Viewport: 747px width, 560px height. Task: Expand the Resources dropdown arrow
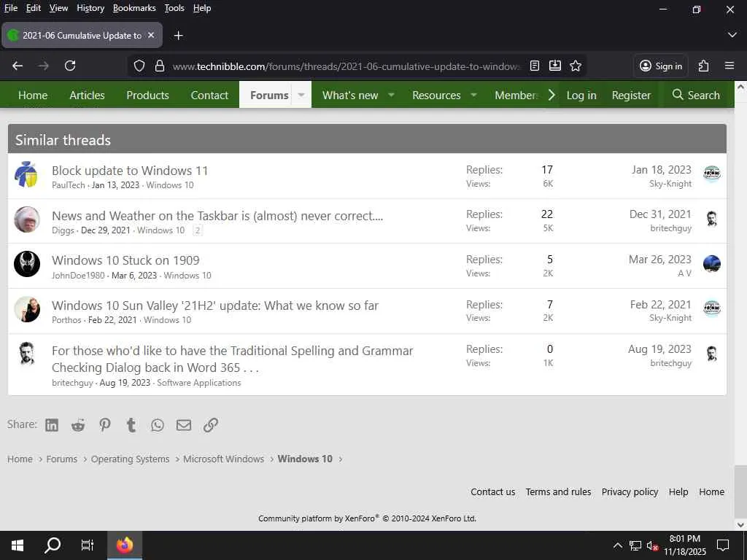pos(473,95)
